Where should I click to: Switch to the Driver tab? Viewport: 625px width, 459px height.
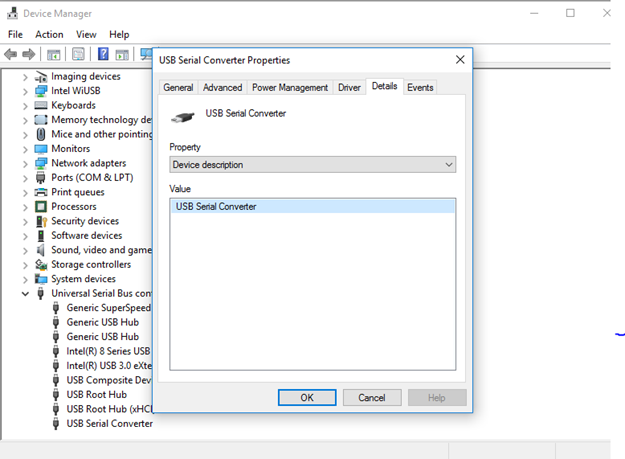click(349, 88)
